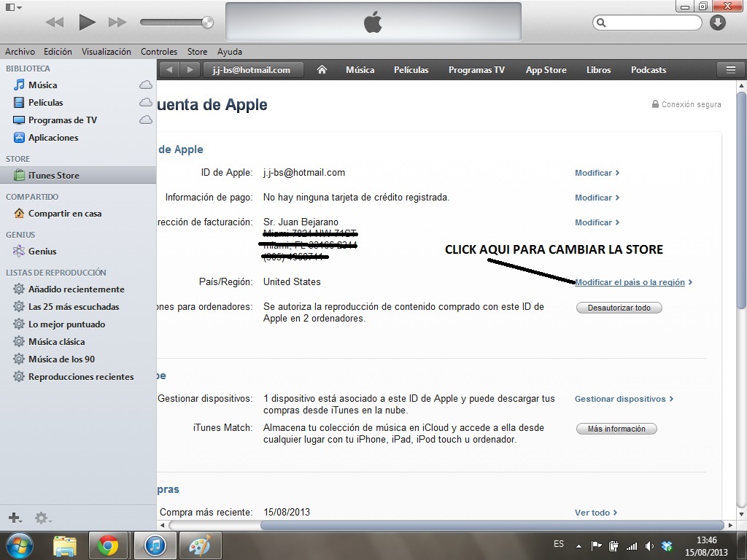Open Genius in the sidebar

pos(42,252)
